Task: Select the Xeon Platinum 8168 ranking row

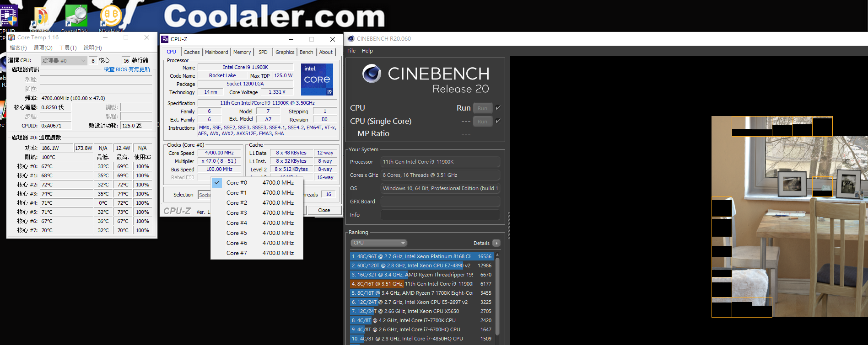Action: point(421,256)
